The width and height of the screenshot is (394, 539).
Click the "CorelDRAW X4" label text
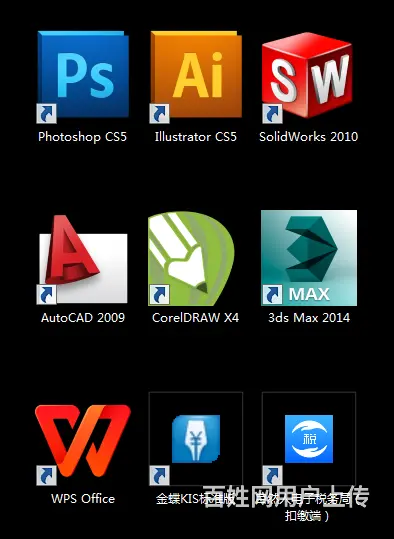click(195, 318)
